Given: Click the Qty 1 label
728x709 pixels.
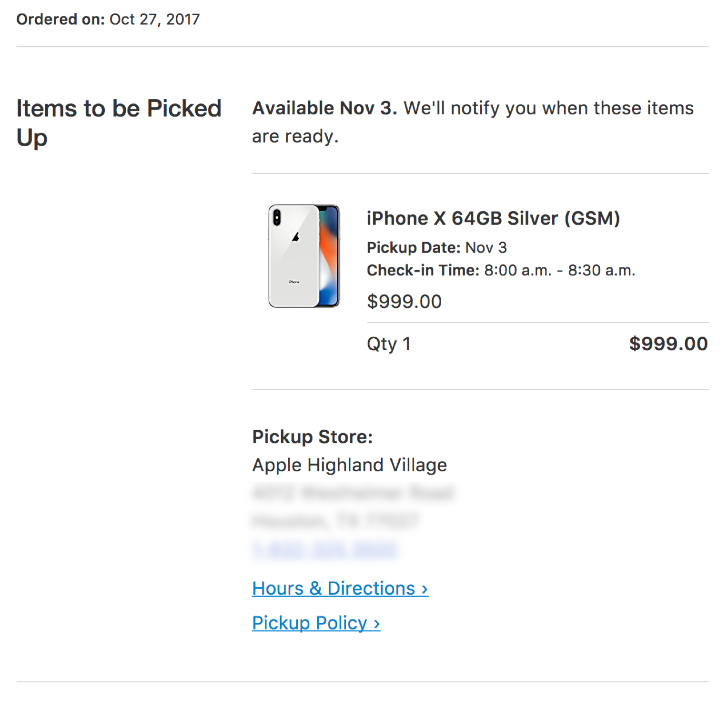Looking at the screenshot, I should pos(388,344).
